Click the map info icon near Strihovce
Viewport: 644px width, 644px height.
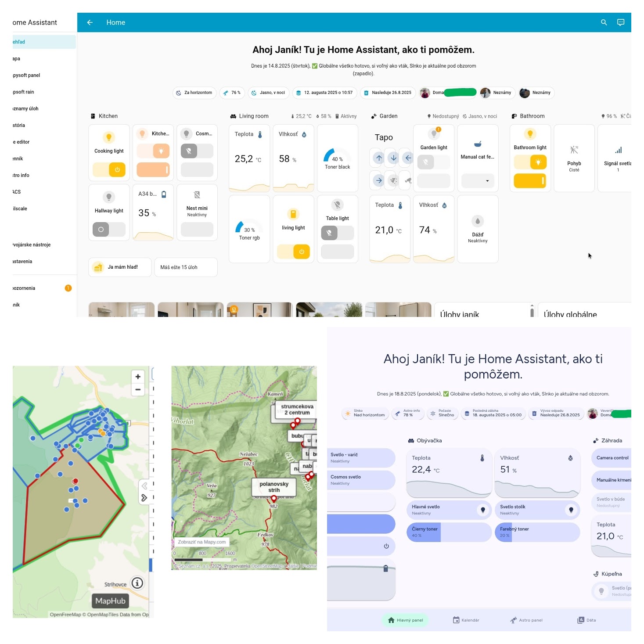point(137,583)
